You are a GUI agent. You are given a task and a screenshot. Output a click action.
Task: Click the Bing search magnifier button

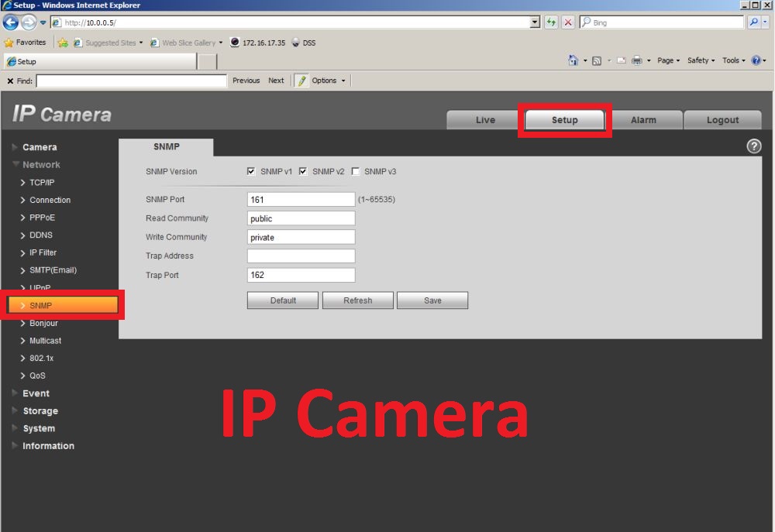click(753, 22)
